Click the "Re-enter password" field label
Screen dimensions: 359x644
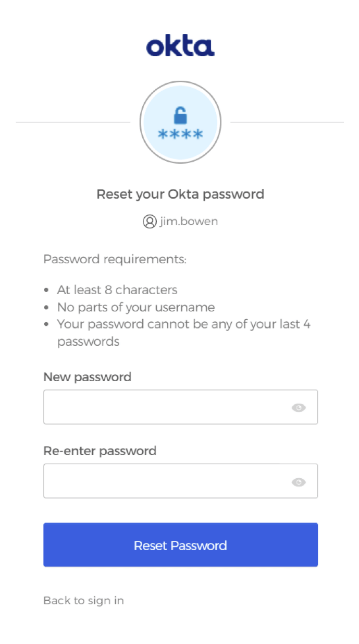(x=100, y=451)
